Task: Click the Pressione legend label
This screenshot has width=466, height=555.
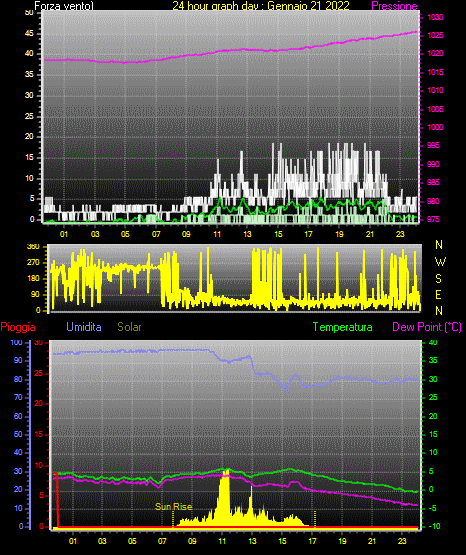Action: (x=394, y=6)
